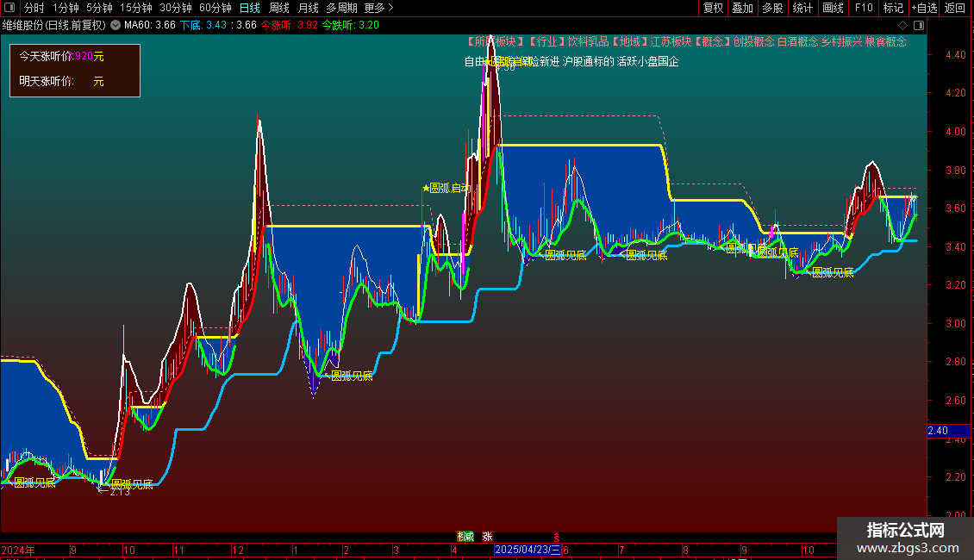
Task: Click the 标记 mark button
Action: [x=893, y=8]
